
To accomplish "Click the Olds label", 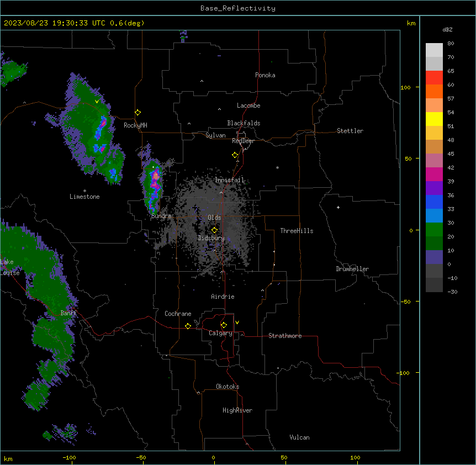I will click(214, 218).
